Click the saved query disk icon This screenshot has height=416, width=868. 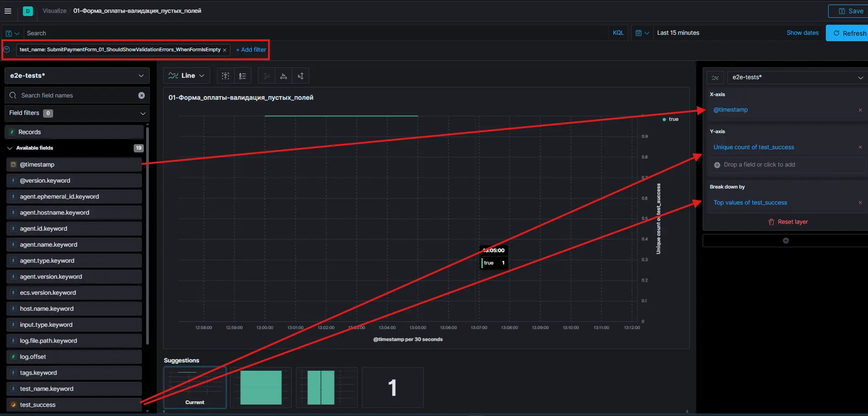click(x=9, y=33)
